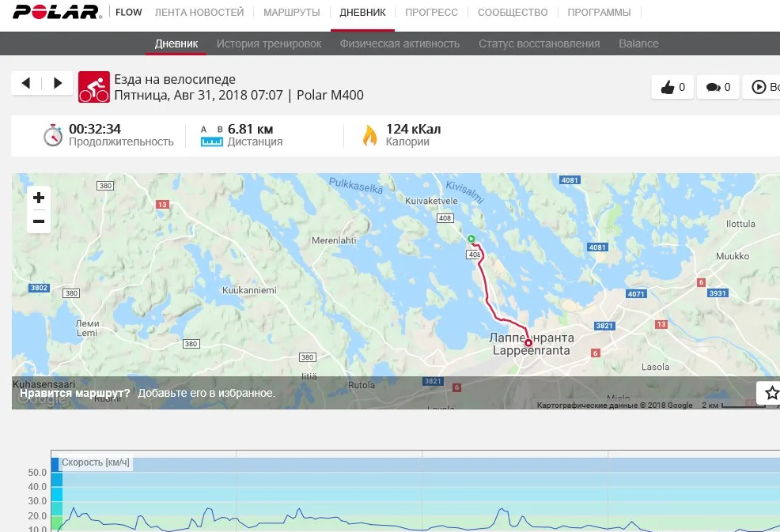Open Статус восстановления tab

tap(540, 43)
